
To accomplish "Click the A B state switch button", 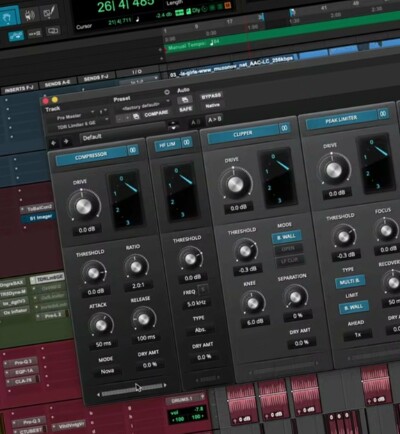I will pos(196,123).
